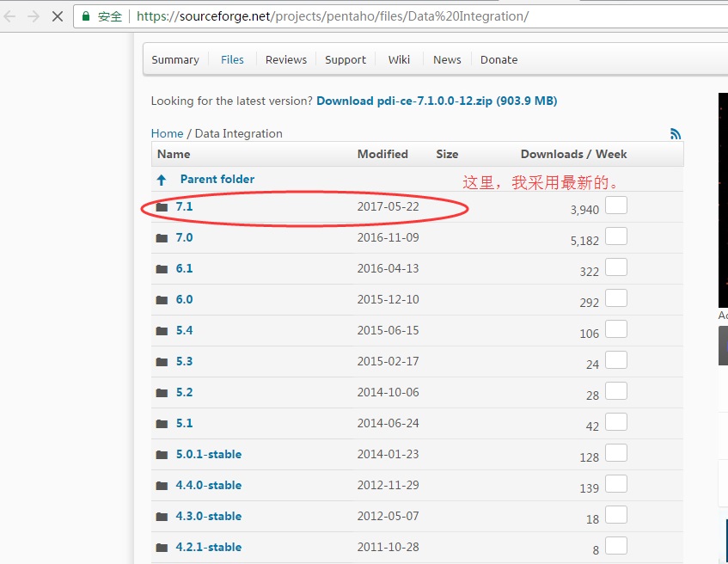Open the News tab
The width and height of the screenshot is (728, 564).
pyautogui.click(x=447, y=60)
